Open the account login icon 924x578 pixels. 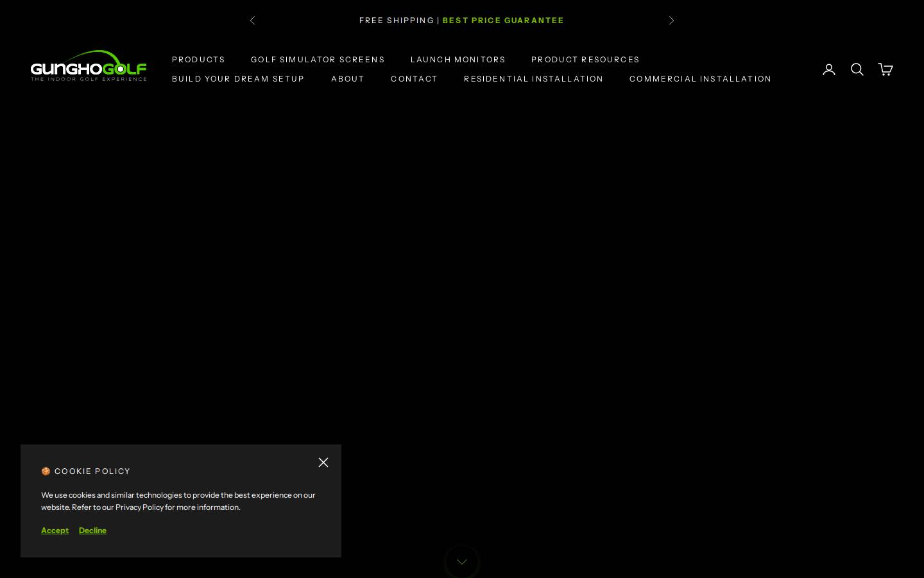click(829, 69)
